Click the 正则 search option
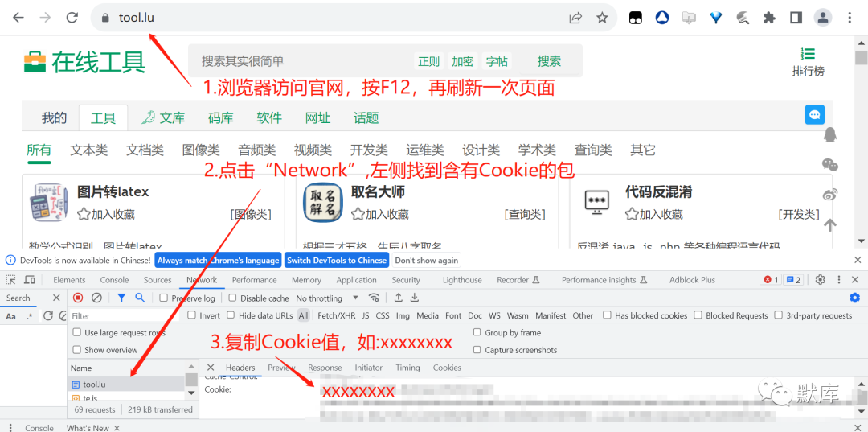 (x=428, y=61)
